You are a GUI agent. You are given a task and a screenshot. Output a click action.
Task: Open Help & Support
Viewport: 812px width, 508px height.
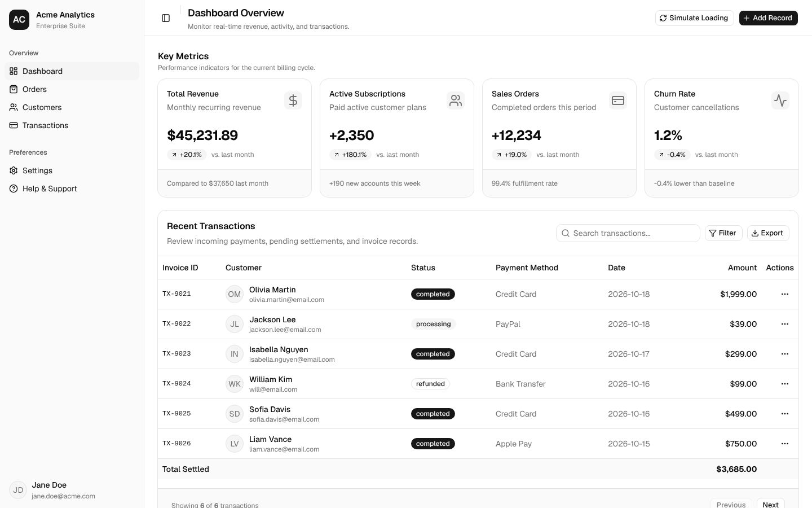[72, 189]
